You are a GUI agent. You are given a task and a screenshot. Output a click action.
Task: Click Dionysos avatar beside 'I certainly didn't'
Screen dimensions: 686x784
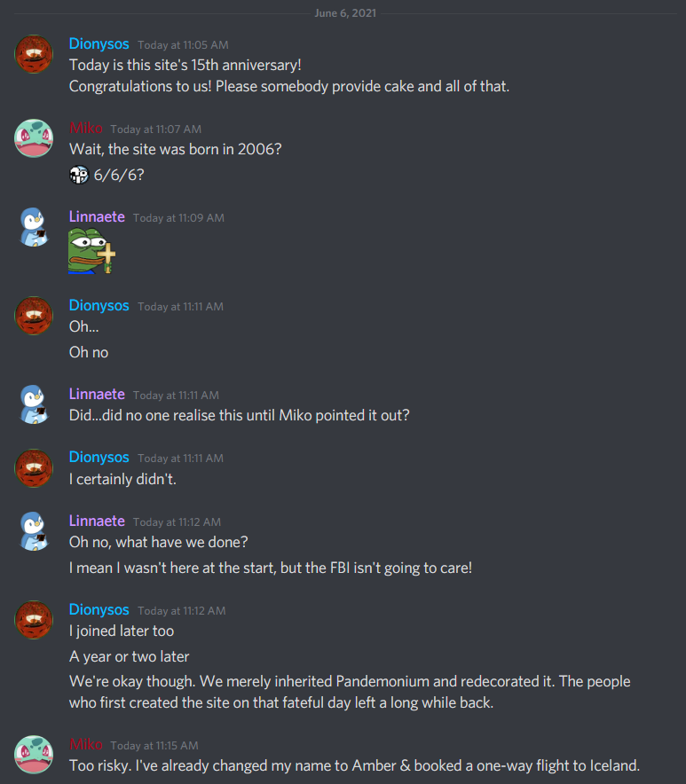(x=34, y=468)
